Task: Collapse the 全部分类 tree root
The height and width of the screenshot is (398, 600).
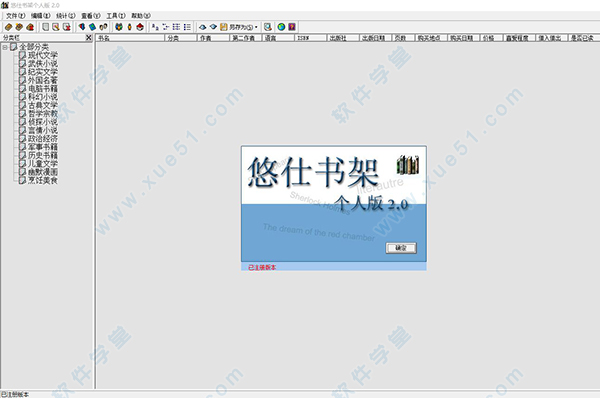Action: pyautogui.click(x=5, y=47)
